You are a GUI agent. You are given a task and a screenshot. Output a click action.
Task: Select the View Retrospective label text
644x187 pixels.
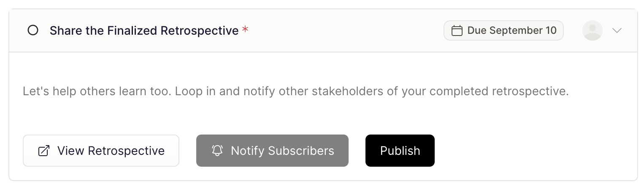pyautogui.click(x=111, y=151)
